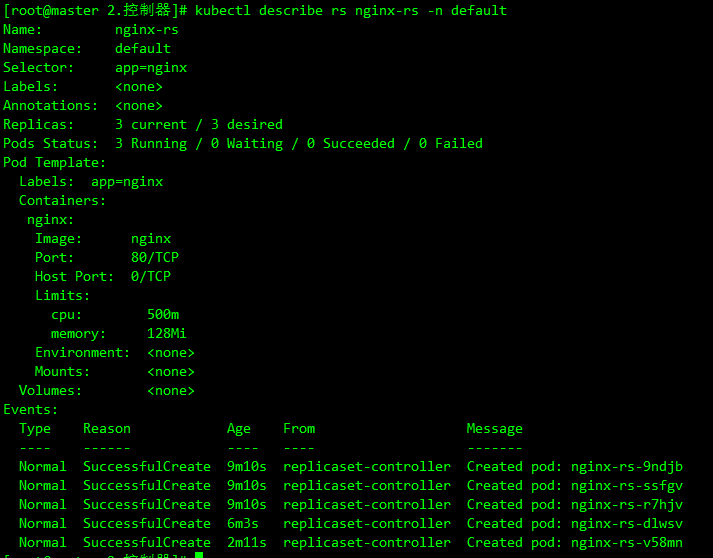Click the kubectl describe command text

[351, 10]
